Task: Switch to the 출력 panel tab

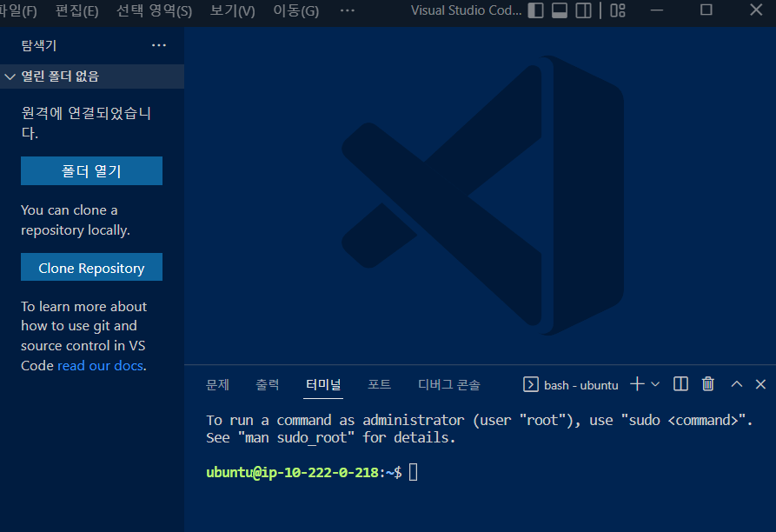Action: pyautogui.click(x=268, y=384)
